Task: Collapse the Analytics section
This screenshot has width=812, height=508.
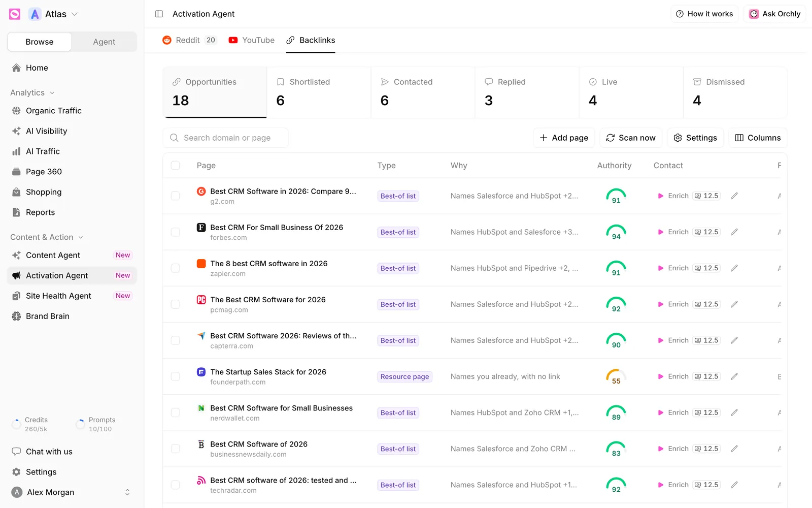Action: [x=32, y=92]
